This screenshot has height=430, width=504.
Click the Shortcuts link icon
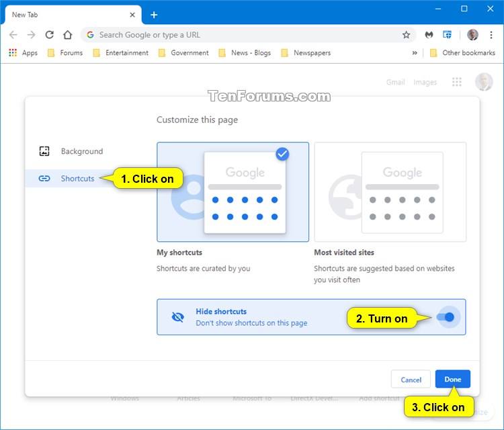tap(44, 178)
